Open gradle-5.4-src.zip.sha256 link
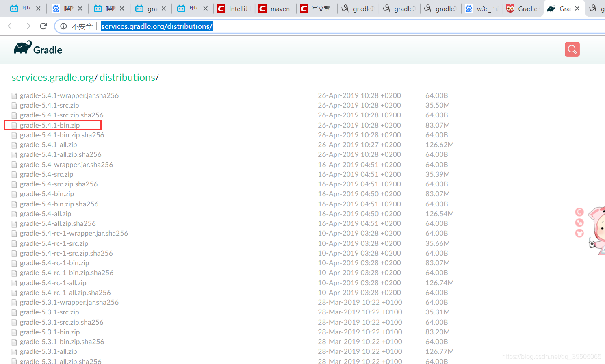 coord(59,184)
